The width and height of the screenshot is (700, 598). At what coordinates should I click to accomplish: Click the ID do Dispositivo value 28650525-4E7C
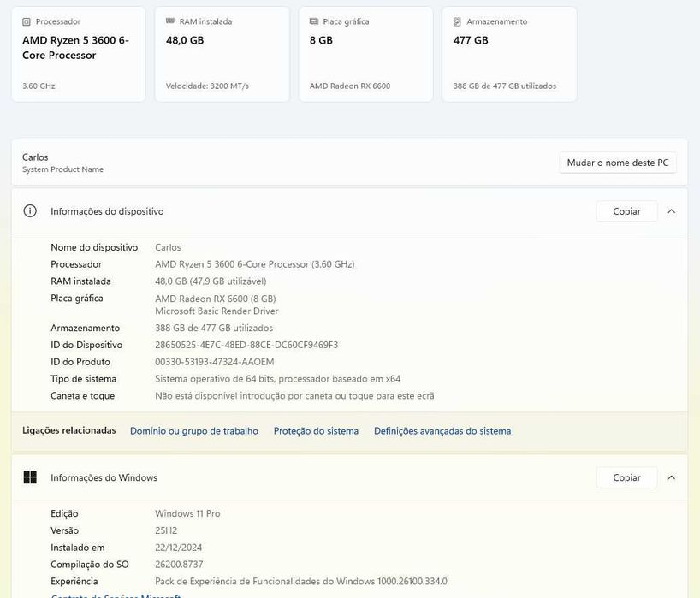point(246,345)
